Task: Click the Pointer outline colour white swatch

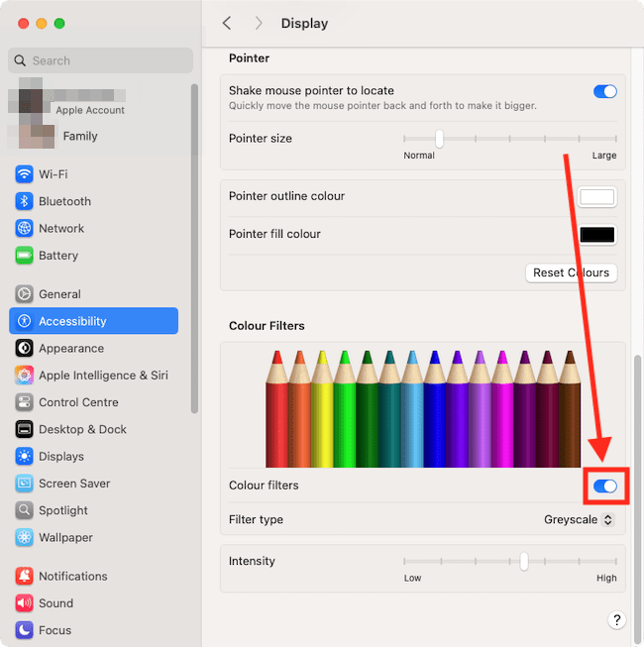Action: 597,197
